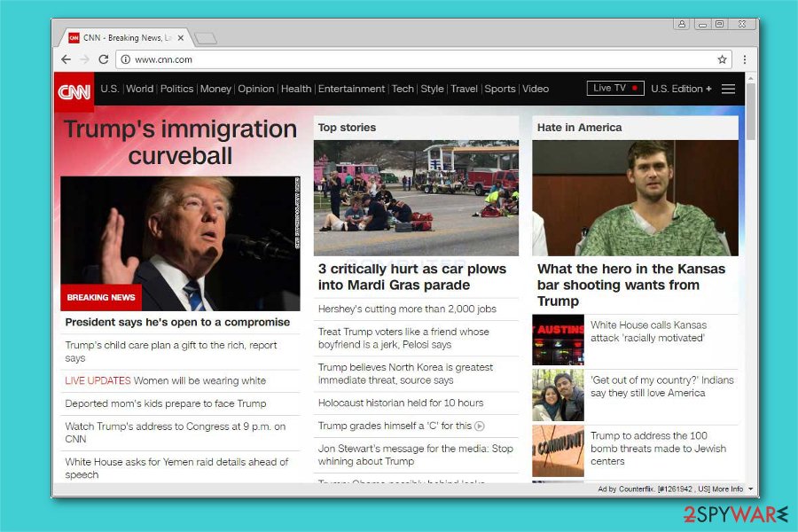Viewport: 798px width, 532px height.
Task: Click the More Info ad link
Action: pos(727,489)
